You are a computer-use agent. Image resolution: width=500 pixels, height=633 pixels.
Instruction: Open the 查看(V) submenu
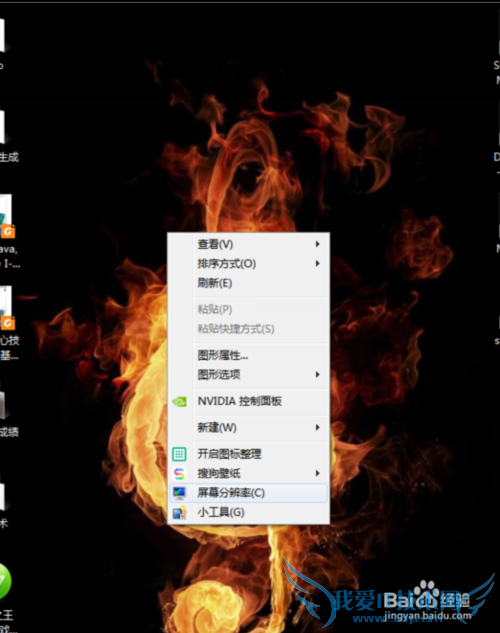tap(248, 244)
